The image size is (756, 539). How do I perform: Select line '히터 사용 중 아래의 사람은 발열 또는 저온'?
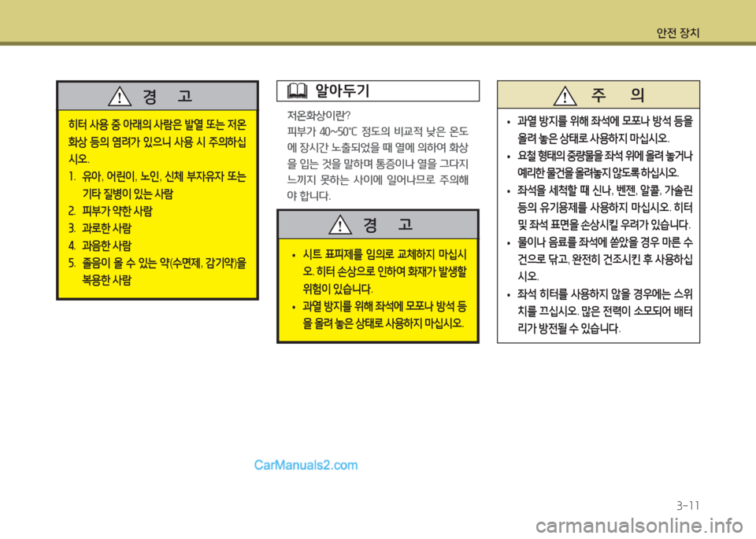pyautogui.click(x=157, y=125)
